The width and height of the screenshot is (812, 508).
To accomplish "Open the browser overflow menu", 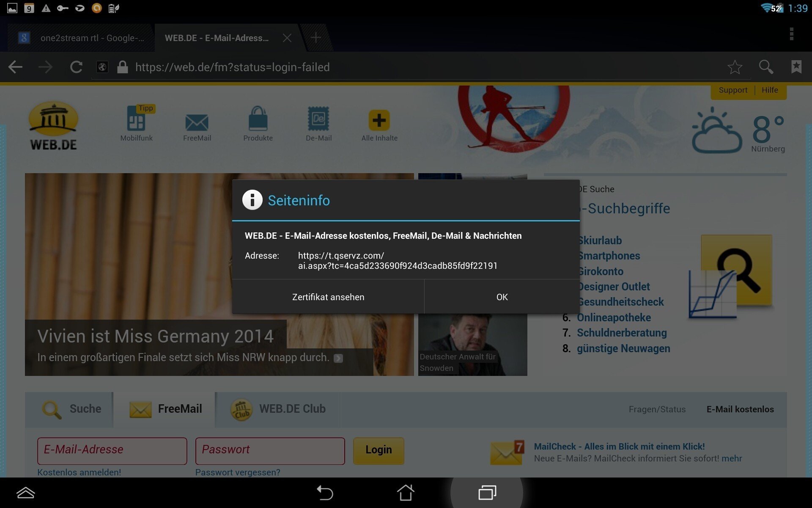I will [791, 34].
